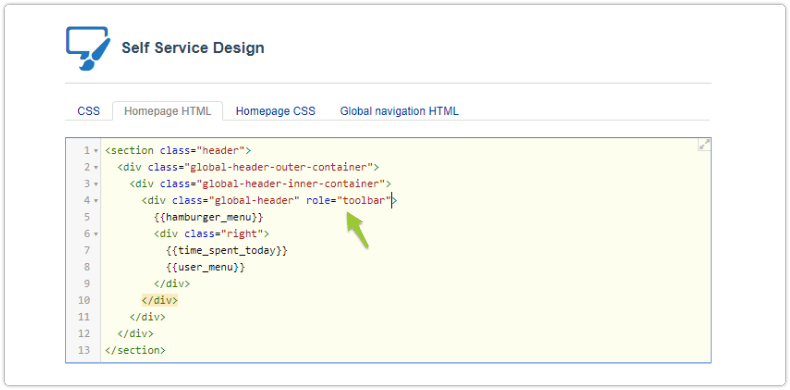
Task: Collapse the fold arrow on line 2
Action: [96, 167]
